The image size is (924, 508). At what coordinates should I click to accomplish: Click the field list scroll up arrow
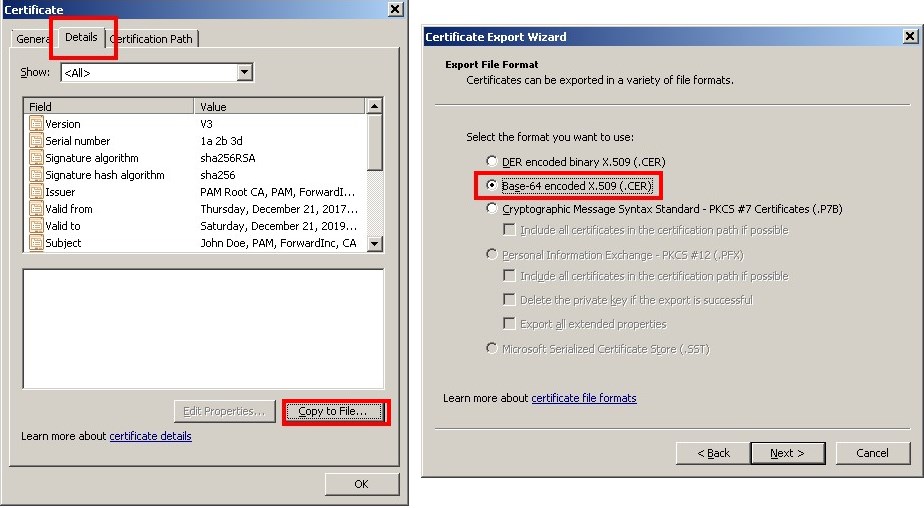374,107
